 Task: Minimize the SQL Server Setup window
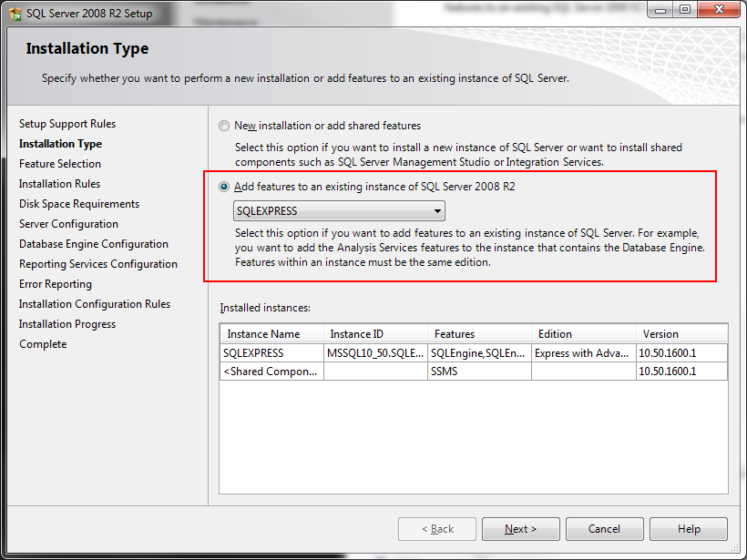point(660,10)
